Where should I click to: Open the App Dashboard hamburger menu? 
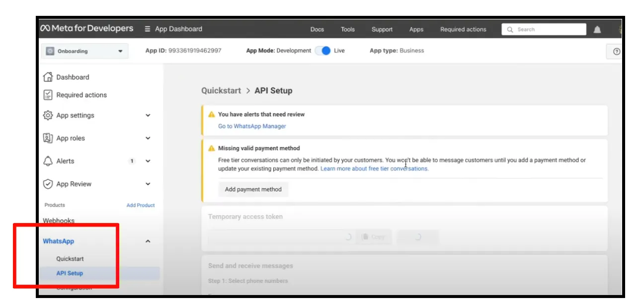point(148,29)
